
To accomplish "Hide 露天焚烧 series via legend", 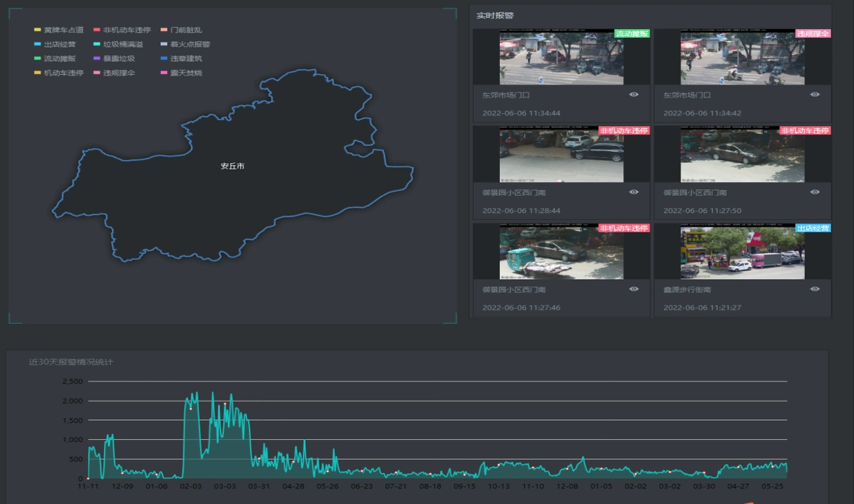I will pyautogui.click(x=186, y=73).
